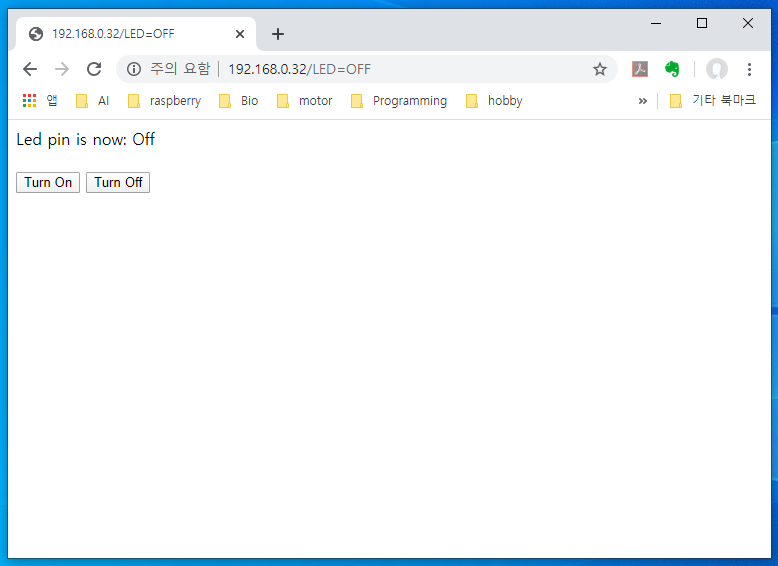
Task: Click the 'Led pin is now: Off' text
Action: point(85,139)
